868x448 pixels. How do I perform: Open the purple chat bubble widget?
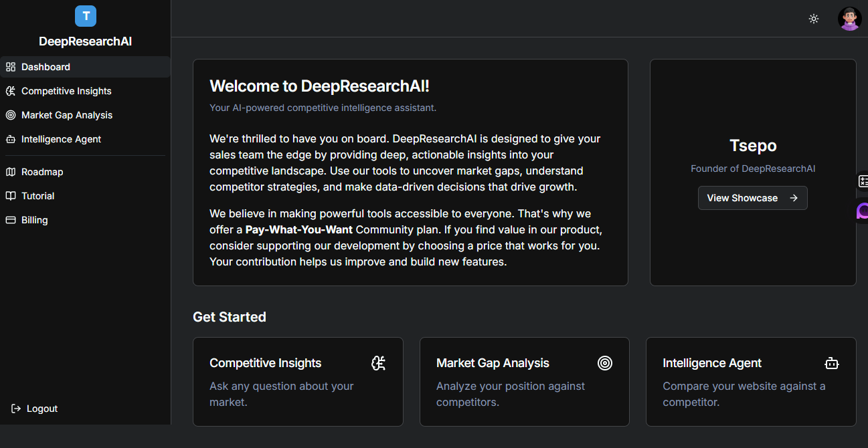(x=862, y=211)
